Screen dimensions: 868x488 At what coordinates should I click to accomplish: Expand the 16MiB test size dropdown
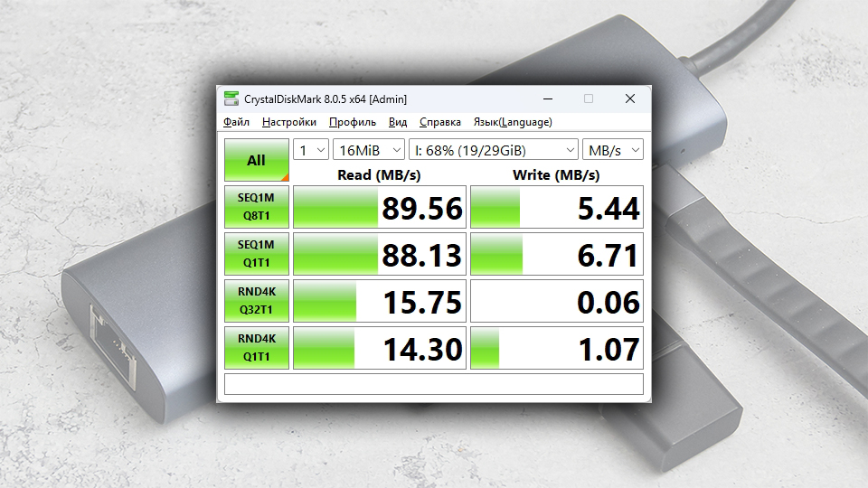[x=369, y=150]
